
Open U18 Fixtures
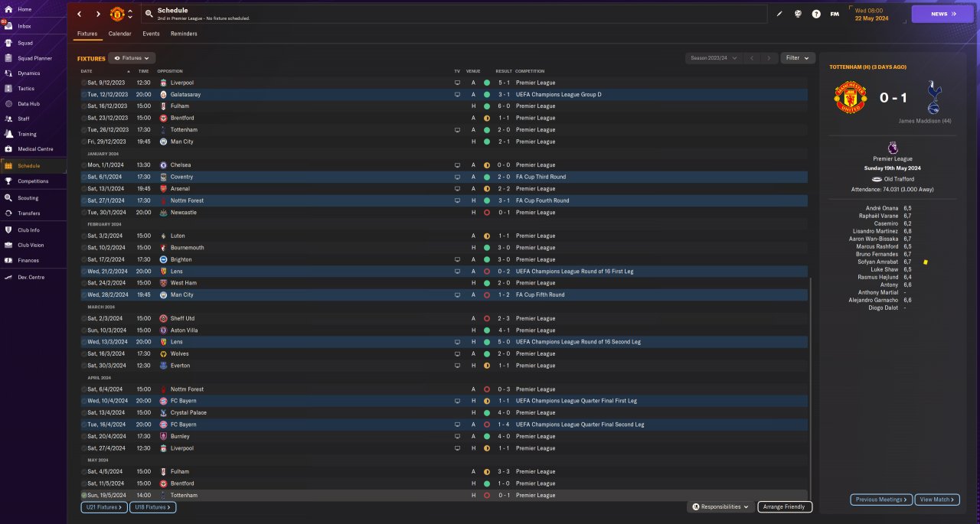pyautogui.click(x=152, y=507)
